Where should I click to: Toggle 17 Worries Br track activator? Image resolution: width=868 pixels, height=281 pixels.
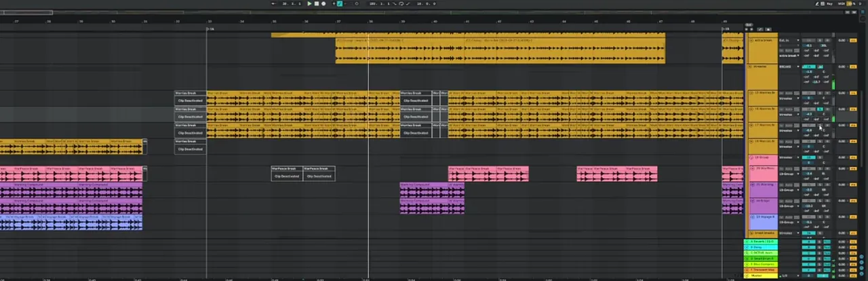[x=808, y=125]
